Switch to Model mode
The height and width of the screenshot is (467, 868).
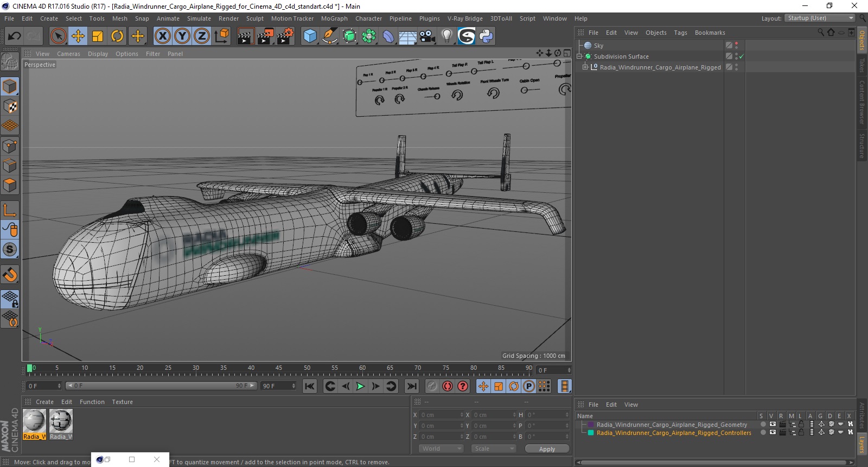(10, 87)
